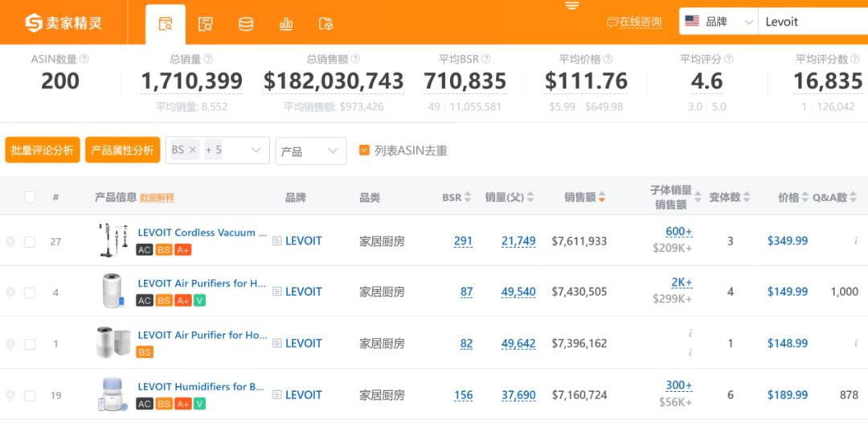The image size is (868, 424).
Task: Tick the select-all header checkbox
Action: 30,197
